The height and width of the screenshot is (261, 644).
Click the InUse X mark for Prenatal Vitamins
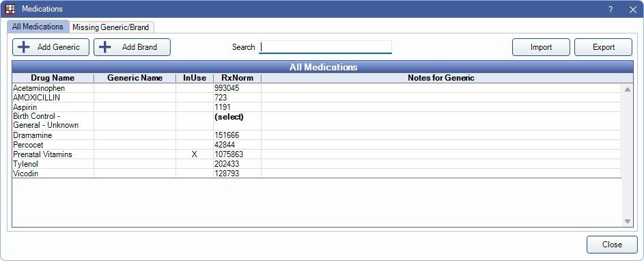195,154
